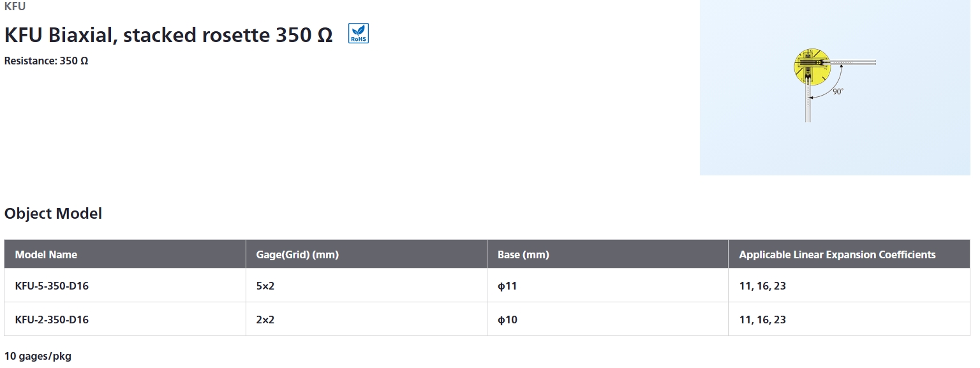Click the Base (mm) column header
The height and width of the screenshot is (368, 980).
click(523, 254)
